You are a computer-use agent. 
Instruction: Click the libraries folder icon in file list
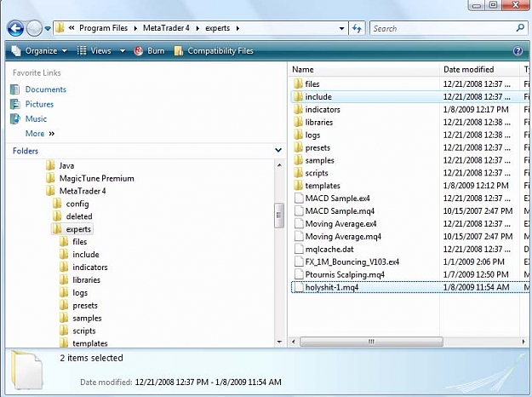[298, 122]
